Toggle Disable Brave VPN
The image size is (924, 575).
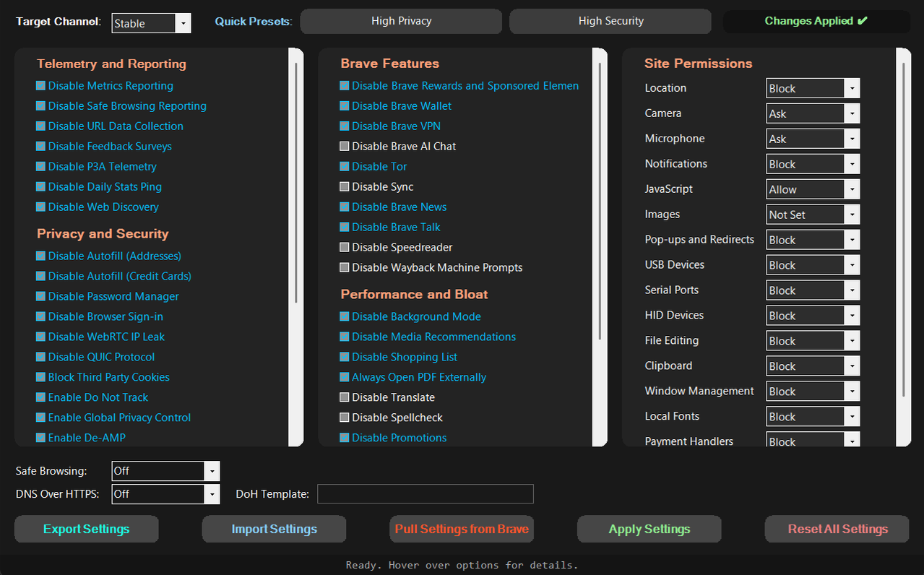390,126
